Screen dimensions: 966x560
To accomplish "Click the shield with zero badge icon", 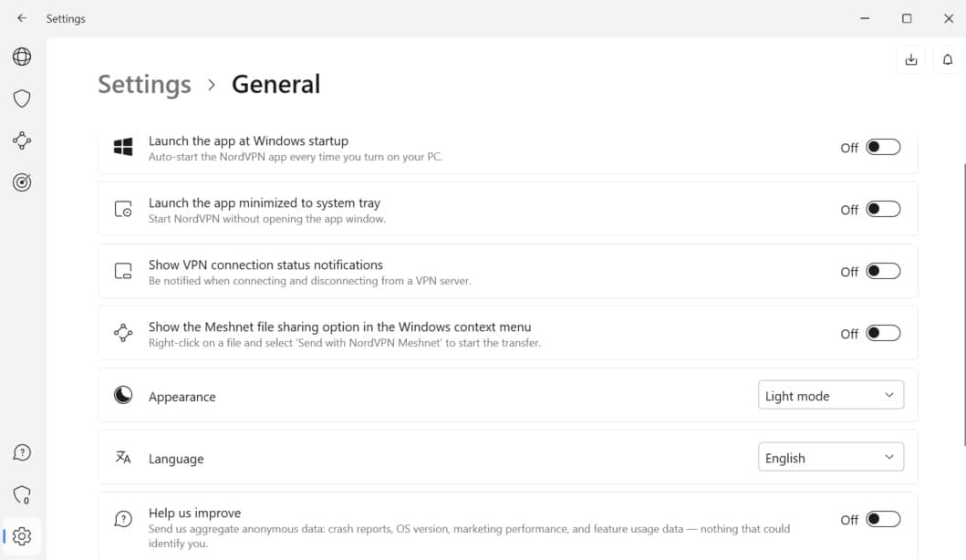I will click(x=22, y=494).
